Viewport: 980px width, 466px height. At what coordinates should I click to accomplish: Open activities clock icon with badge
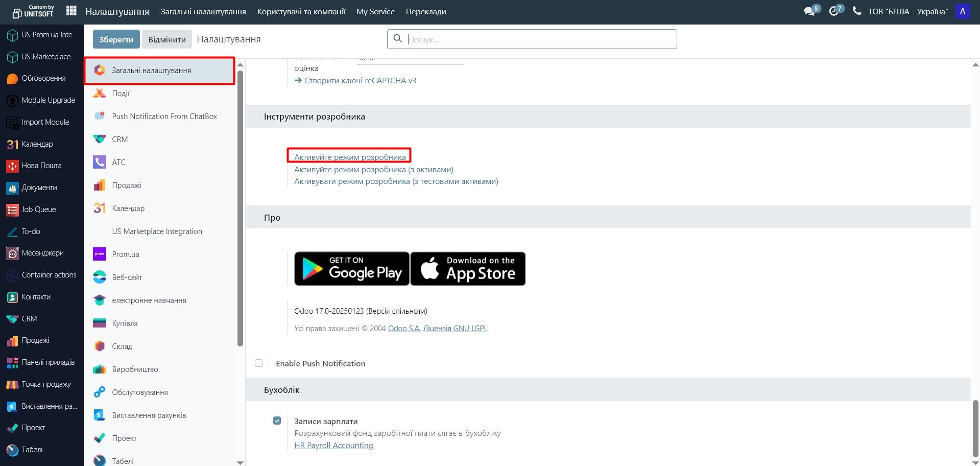coord(834,11)
